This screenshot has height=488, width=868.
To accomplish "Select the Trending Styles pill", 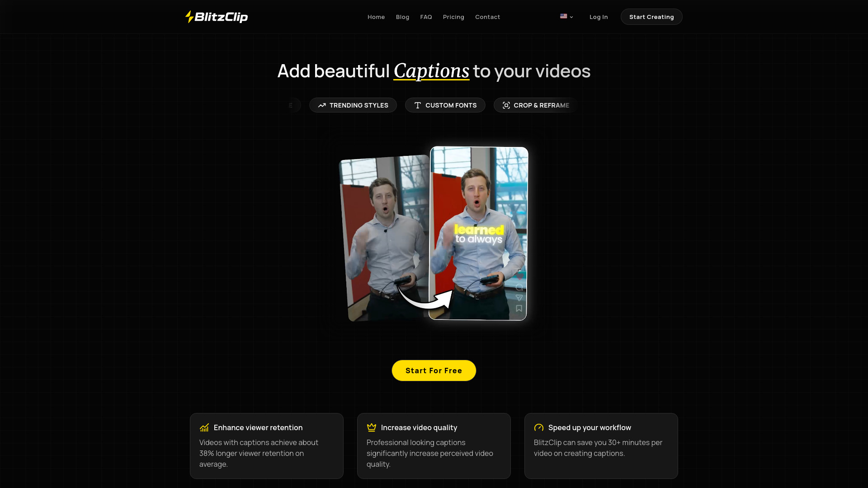I will 353,105.
